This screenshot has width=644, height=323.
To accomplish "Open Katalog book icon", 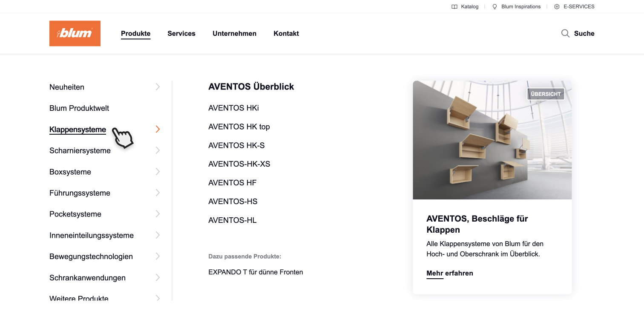I will click(454, 7).
